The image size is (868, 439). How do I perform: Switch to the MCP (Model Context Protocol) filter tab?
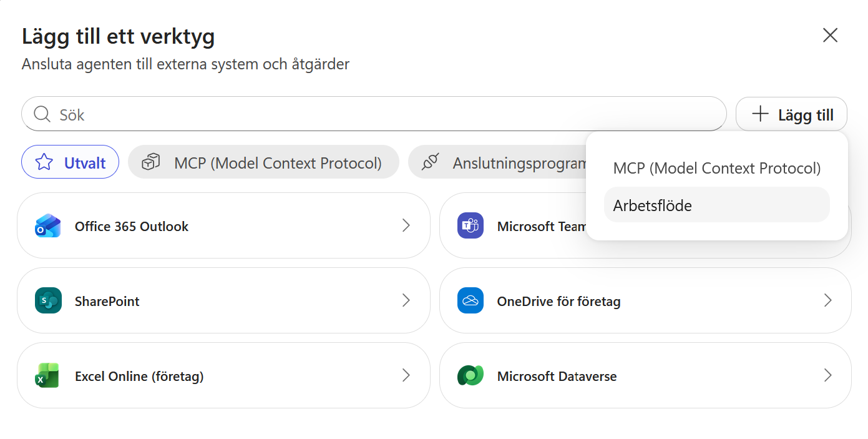pos(263,162)
